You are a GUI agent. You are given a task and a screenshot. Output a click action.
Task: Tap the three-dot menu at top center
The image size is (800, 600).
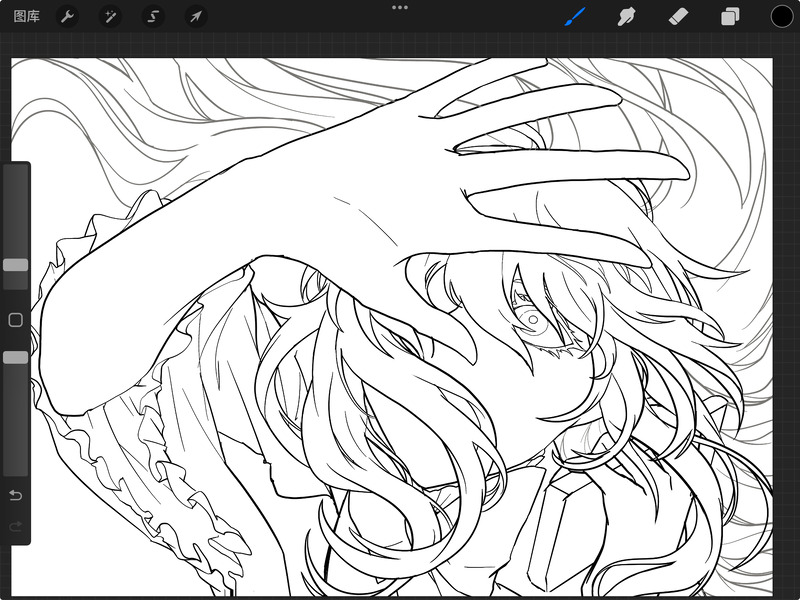click(399, 8)
